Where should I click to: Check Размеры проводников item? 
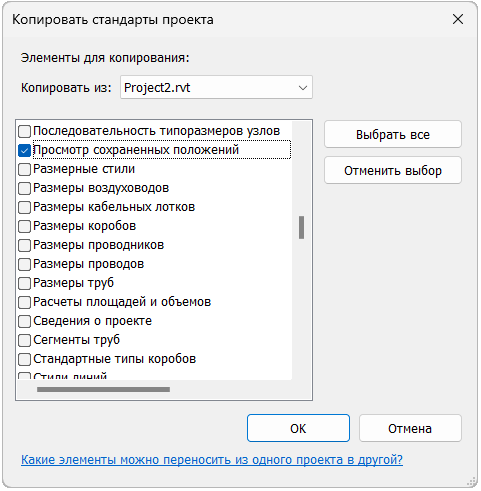tap(24, 245)
